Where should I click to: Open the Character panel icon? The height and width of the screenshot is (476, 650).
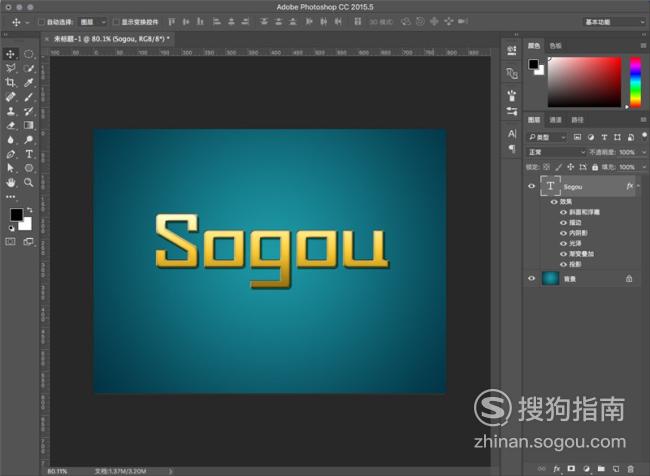512,134
